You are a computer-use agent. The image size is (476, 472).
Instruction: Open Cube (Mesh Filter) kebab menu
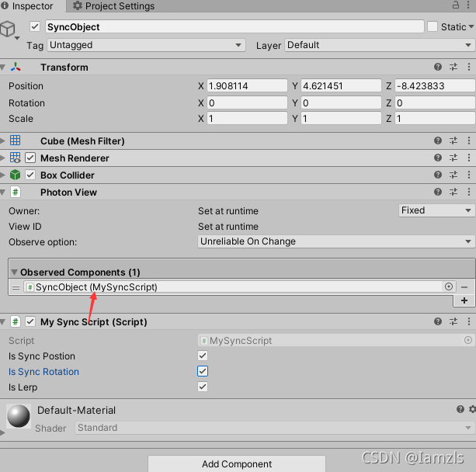pyautogui.click(x=469, y=141)
